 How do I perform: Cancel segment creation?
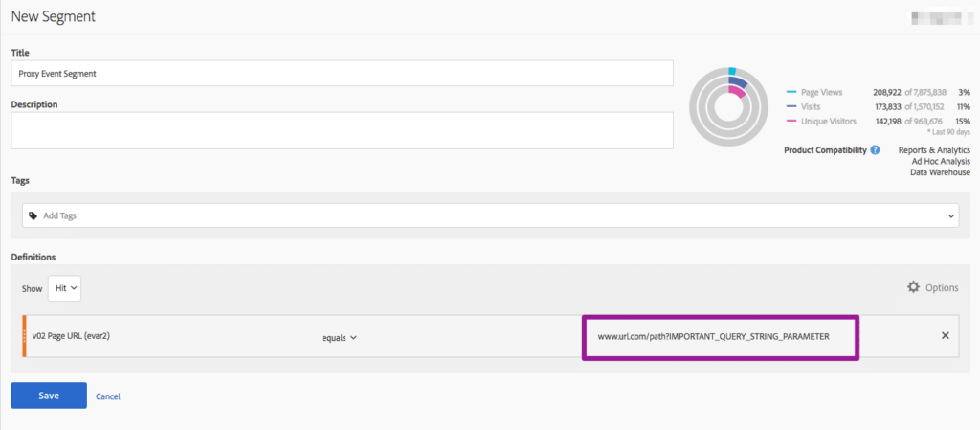click(x=108, y=396)
